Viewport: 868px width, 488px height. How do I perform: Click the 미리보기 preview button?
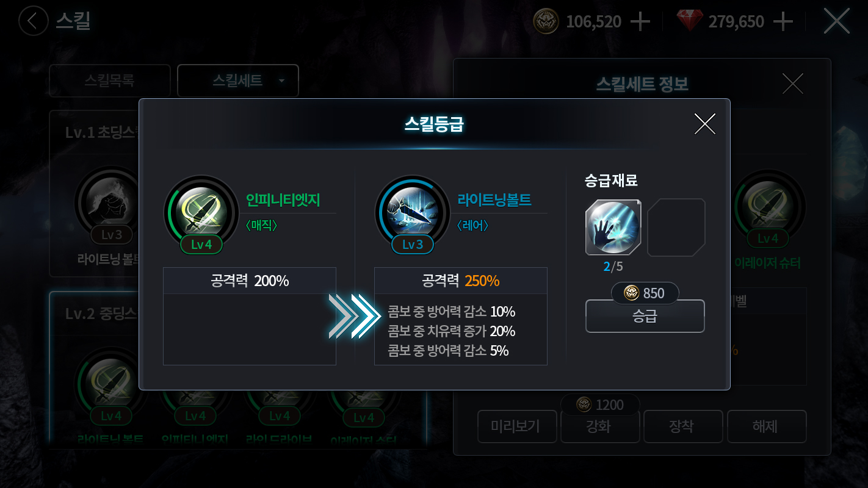[517, 426]
